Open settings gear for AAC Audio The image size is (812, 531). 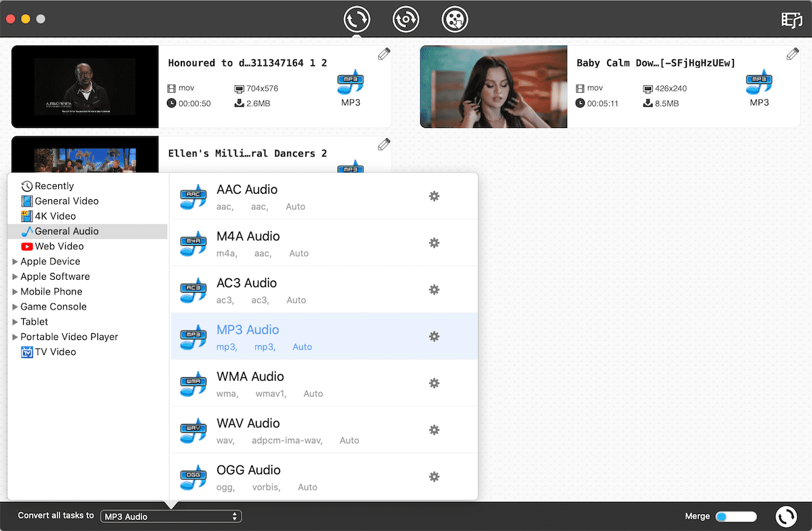pyautogui.click(x=434, y=196)
